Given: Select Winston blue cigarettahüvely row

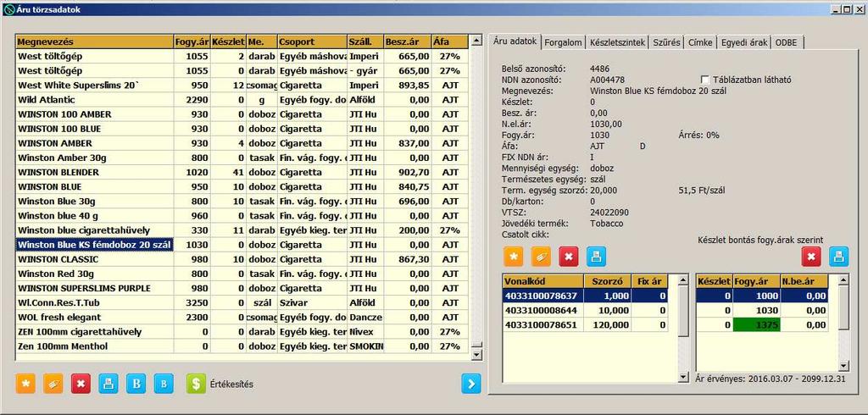Looking at the screenshot, I should tap(242, 230).
